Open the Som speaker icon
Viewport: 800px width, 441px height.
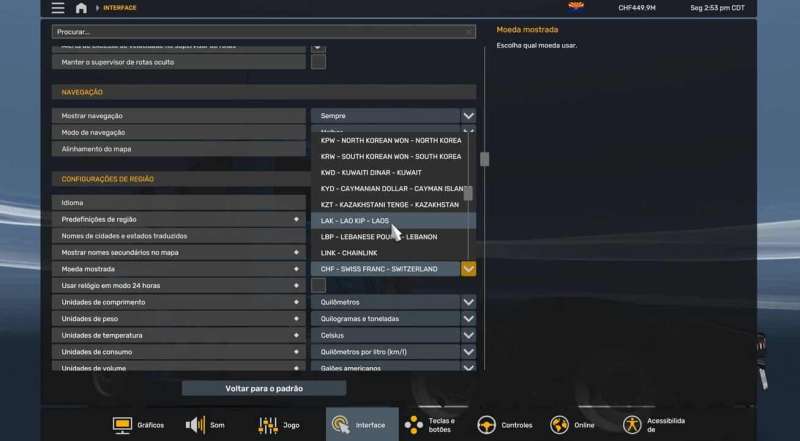pos(195,425)
